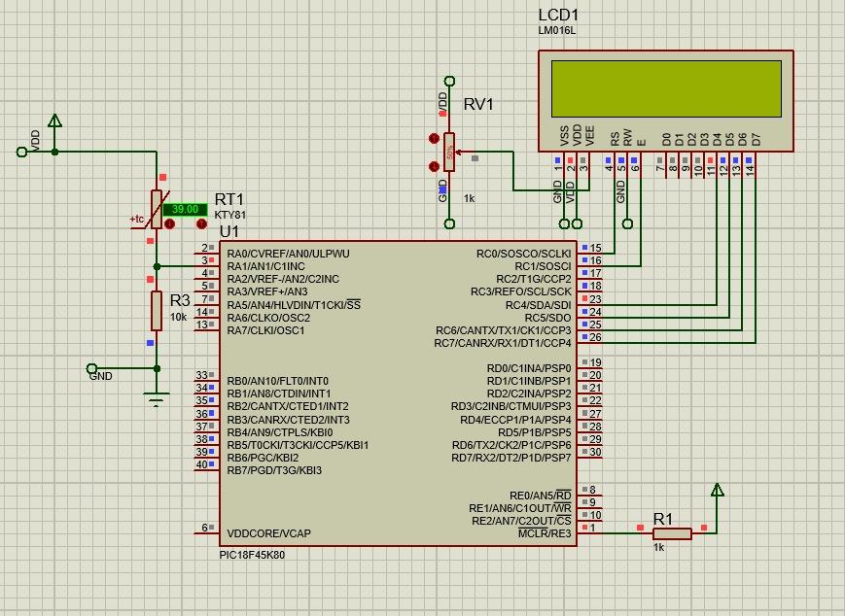This screenshot has width=845, height=616.
Task: Click RT1's increase arrow to raise temperature
Action: (201, 222)
